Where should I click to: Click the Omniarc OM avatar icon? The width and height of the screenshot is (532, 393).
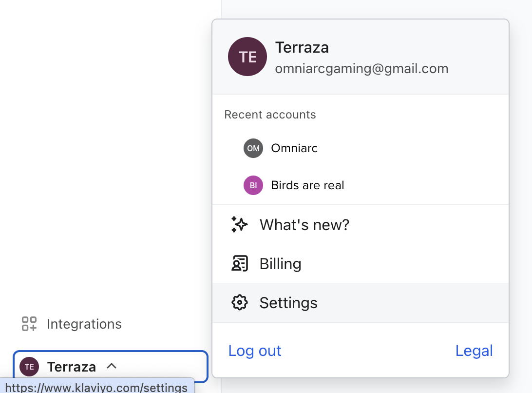click(x=253, y=148)
